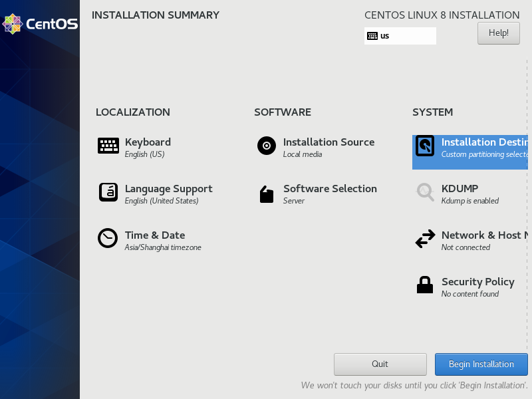Image resolution: width=532 pixels, height=399 pixels.
Task: Click the us keyboard layout text
Action: pyautogui.click(x=385, y=36)
